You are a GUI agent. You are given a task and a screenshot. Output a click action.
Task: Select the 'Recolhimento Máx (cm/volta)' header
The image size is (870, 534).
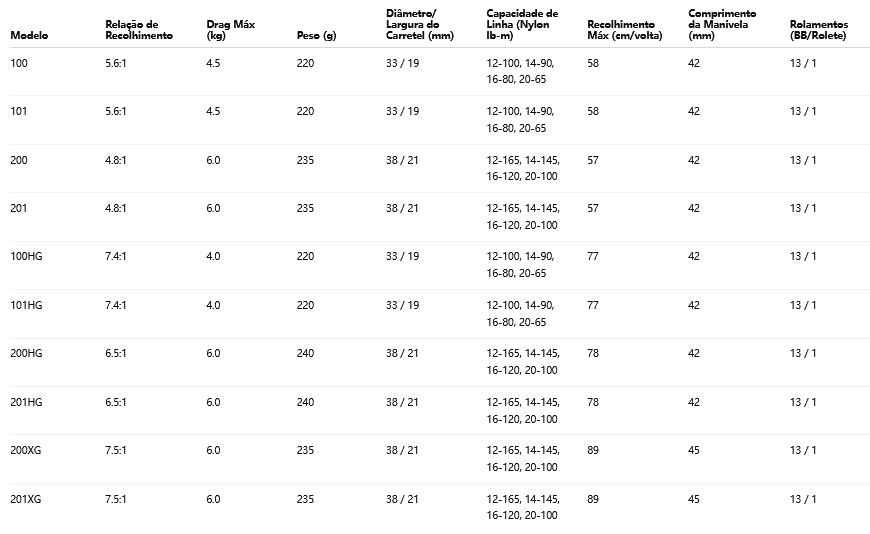coord(621,29)
